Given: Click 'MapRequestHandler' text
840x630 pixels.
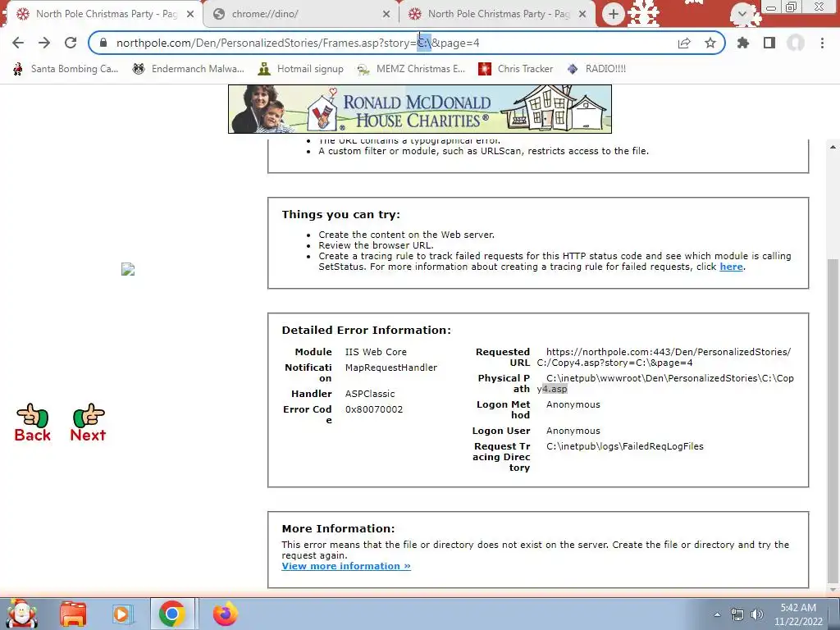Looking at the screenshot, I should point(391,367).
